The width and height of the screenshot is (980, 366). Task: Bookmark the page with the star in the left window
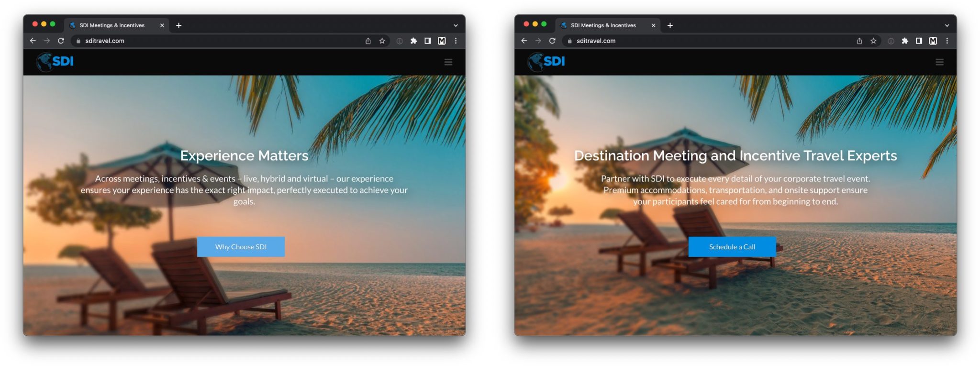[382, 41]
